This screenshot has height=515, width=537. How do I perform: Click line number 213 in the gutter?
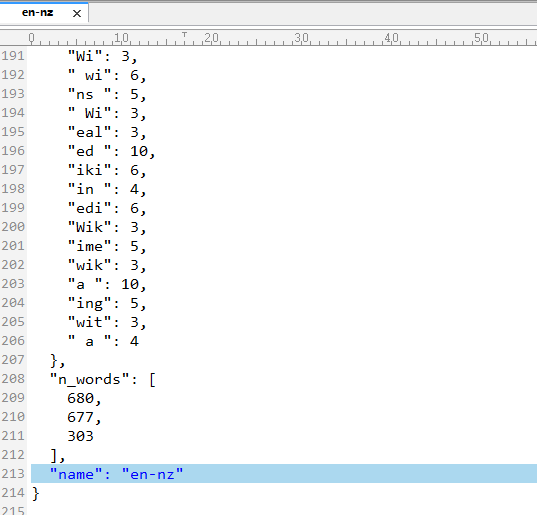click(13, 474)
